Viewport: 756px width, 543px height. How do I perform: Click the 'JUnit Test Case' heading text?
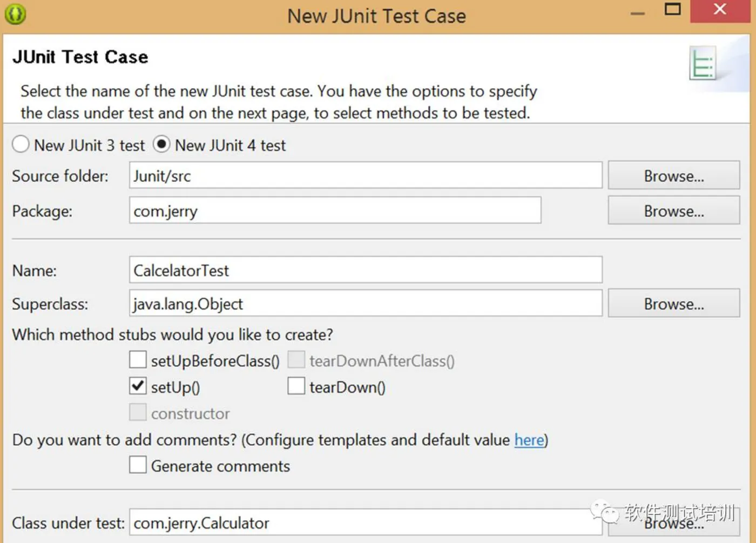(80, 57)
